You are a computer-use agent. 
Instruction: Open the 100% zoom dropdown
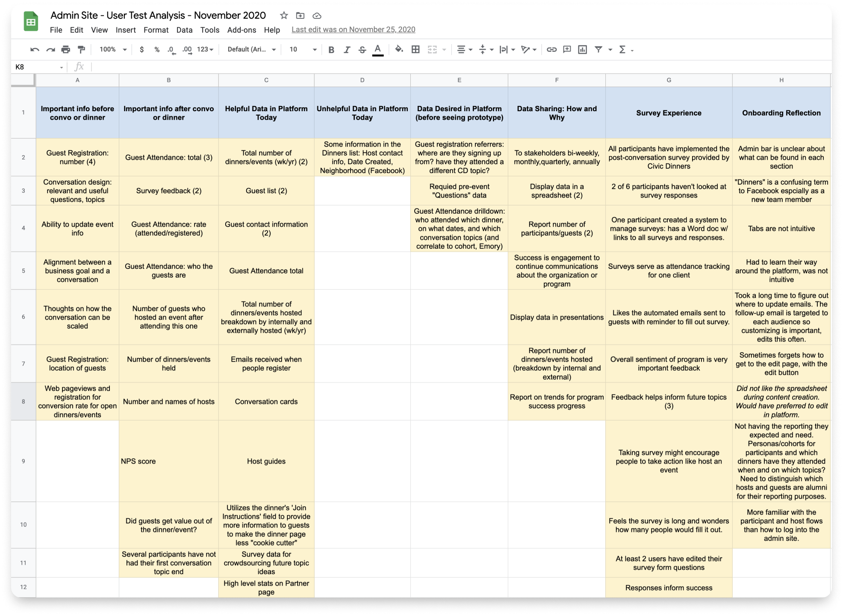click(113, 50)
